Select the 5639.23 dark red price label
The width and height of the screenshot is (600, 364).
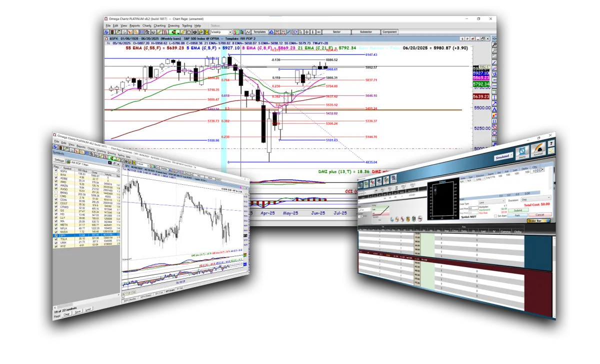click(481, 96)
